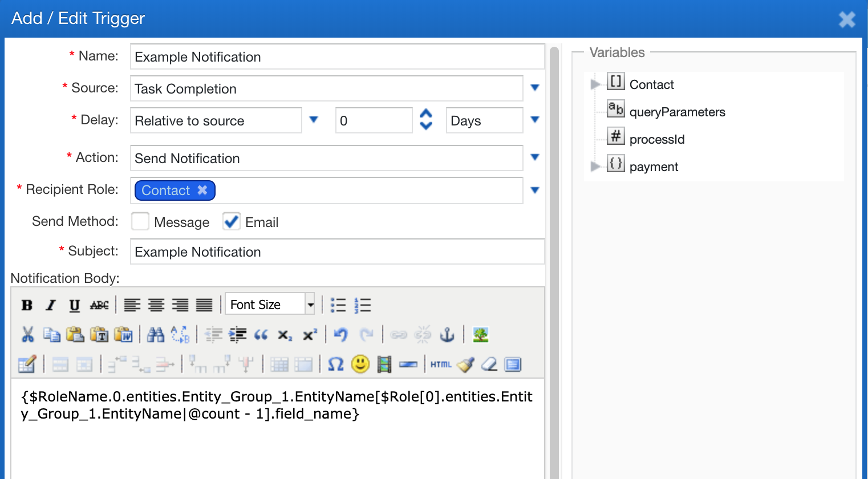Align text left
Image resolution: width=868 pixels, height=479 pixels.
pyautogui.click(x=132, y=305)
